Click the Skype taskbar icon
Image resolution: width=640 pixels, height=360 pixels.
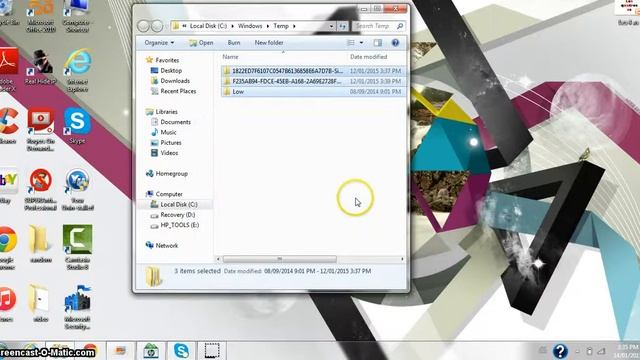(x=181, y=351)
